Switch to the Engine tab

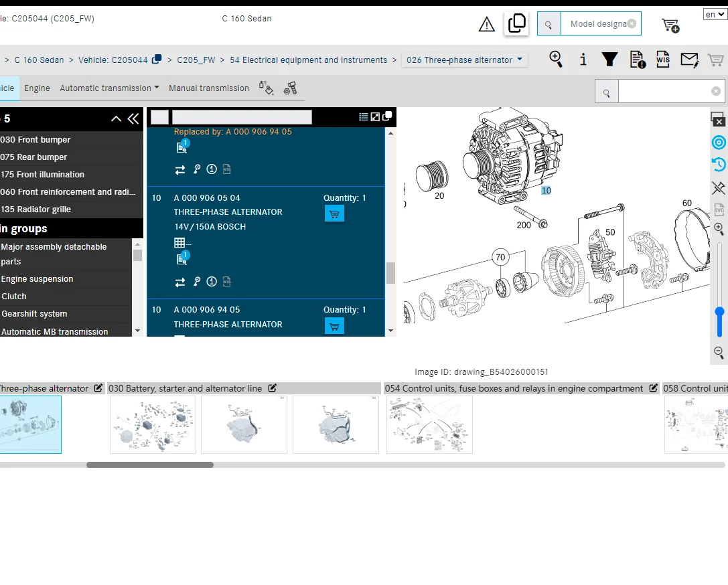[37, 88]
